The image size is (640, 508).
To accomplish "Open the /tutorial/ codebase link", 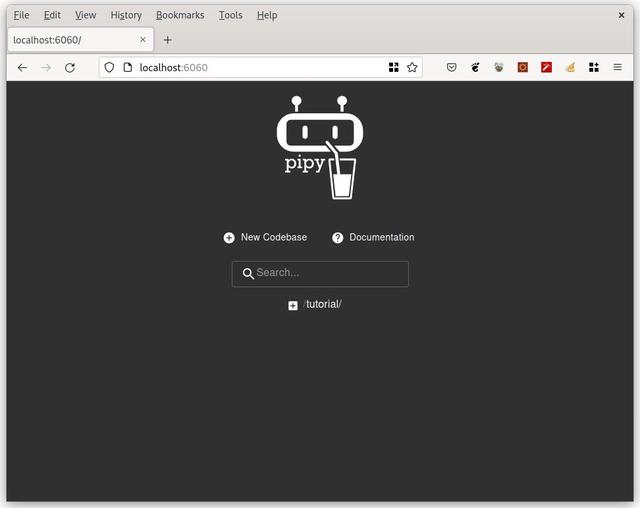I will [x=322, y=304].
